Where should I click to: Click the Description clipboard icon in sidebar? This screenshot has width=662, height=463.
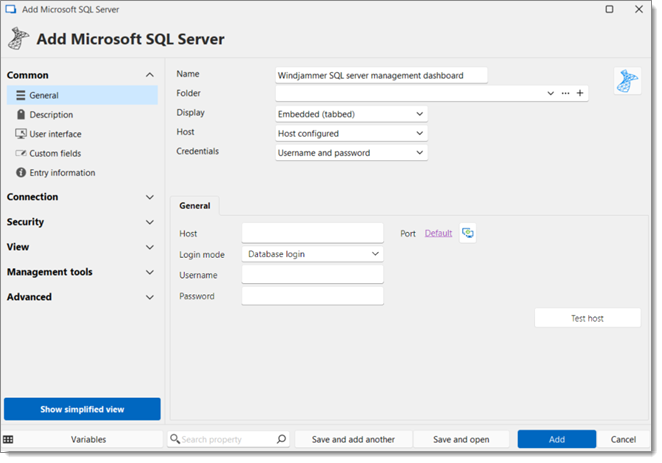21,114
